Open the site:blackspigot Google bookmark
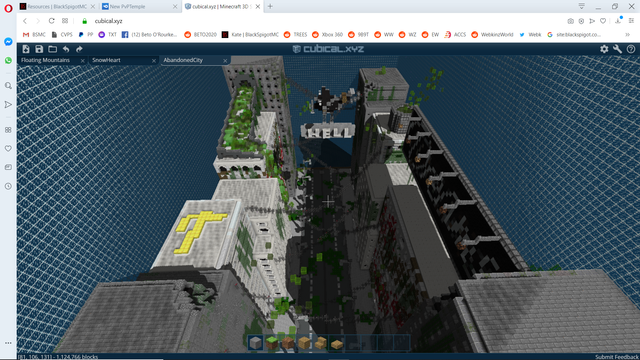Image resolution: width=640 pixels, height=360 pixels. click(x=574, y=35)
